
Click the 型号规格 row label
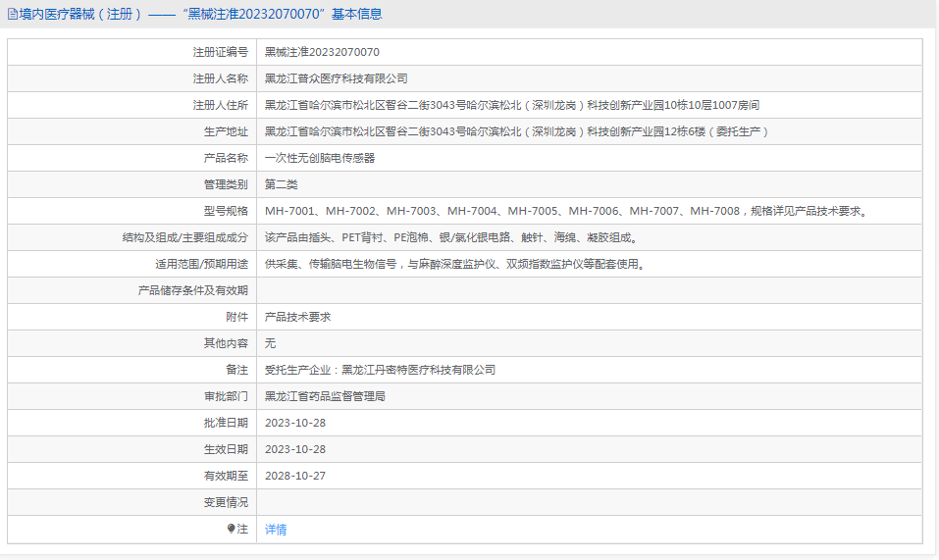click(226, 211)
